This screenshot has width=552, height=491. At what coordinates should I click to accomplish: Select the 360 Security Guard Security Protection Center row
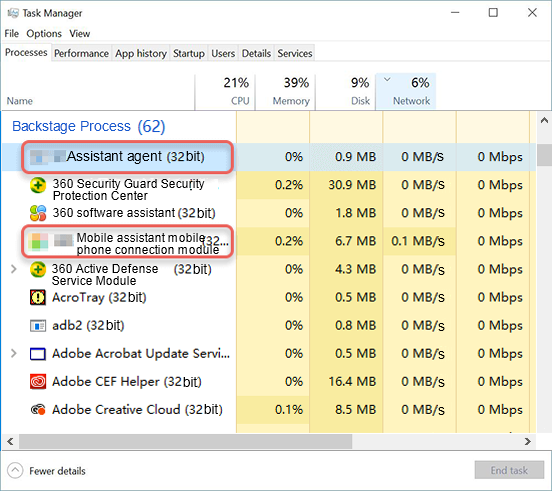coord(269,185)
